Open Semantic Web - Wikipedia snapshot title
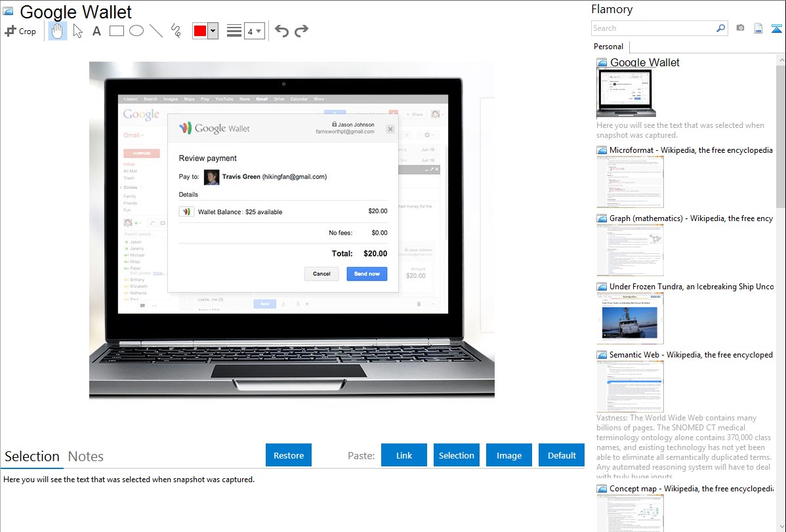Viewport: 786px width, 532px height. [691, 354]
